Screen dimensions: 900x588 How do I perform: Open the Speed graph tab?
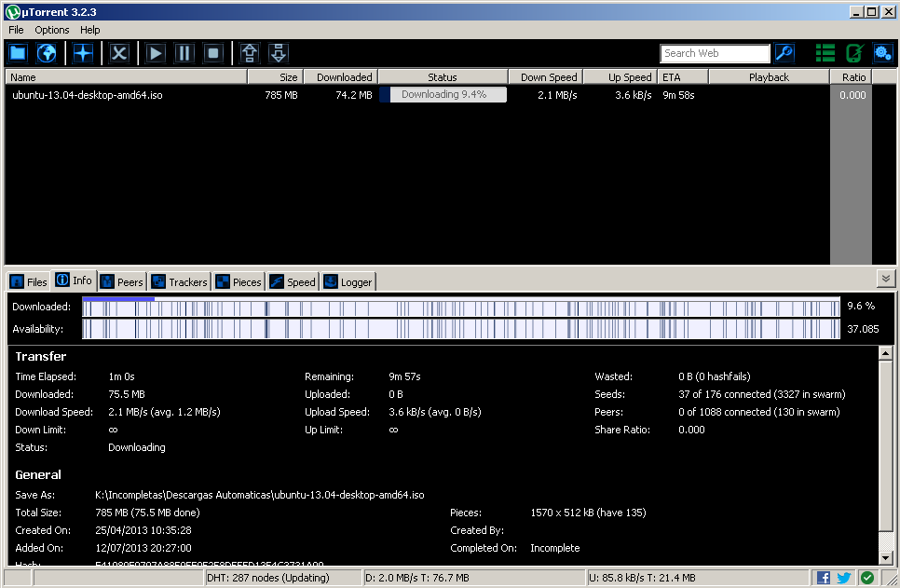[293, 282]
